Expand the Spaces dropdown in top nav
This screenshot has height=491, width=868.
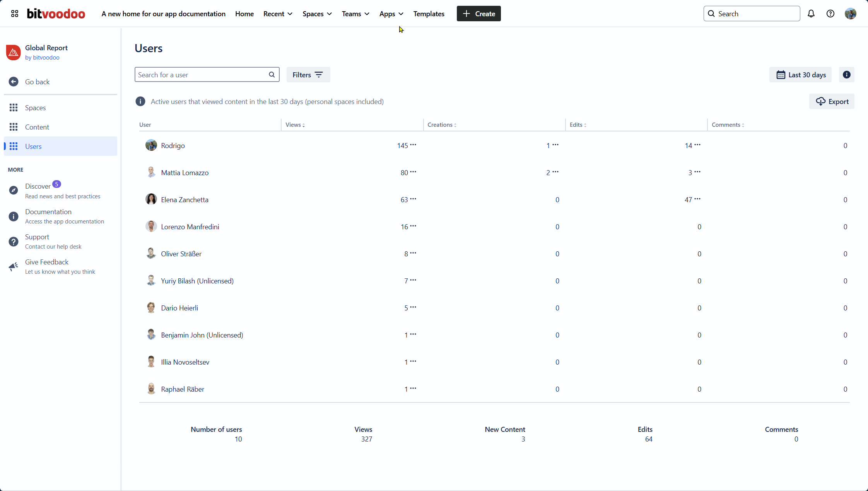[x=317, y=14]
